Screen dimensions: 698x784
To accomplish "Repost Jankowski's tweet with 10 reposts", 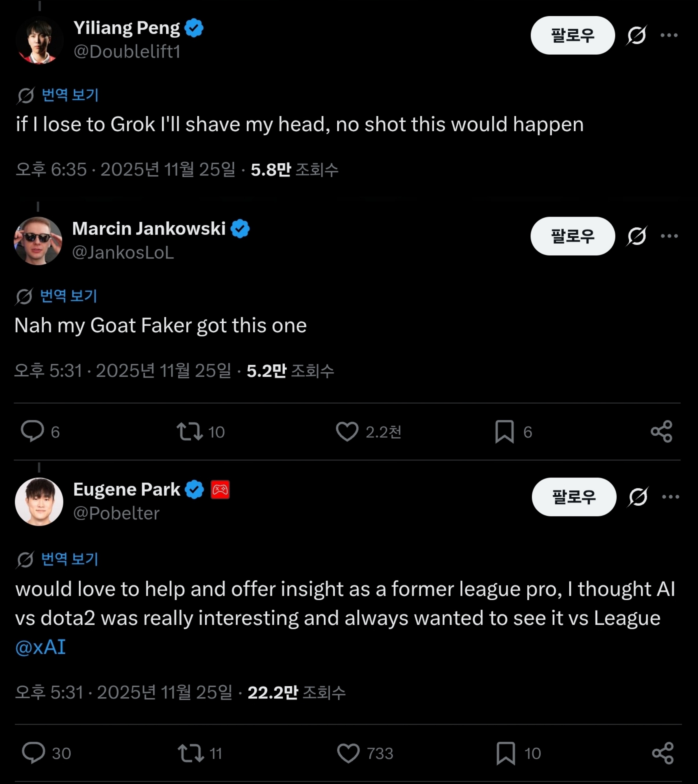I will tap(190, 431).
